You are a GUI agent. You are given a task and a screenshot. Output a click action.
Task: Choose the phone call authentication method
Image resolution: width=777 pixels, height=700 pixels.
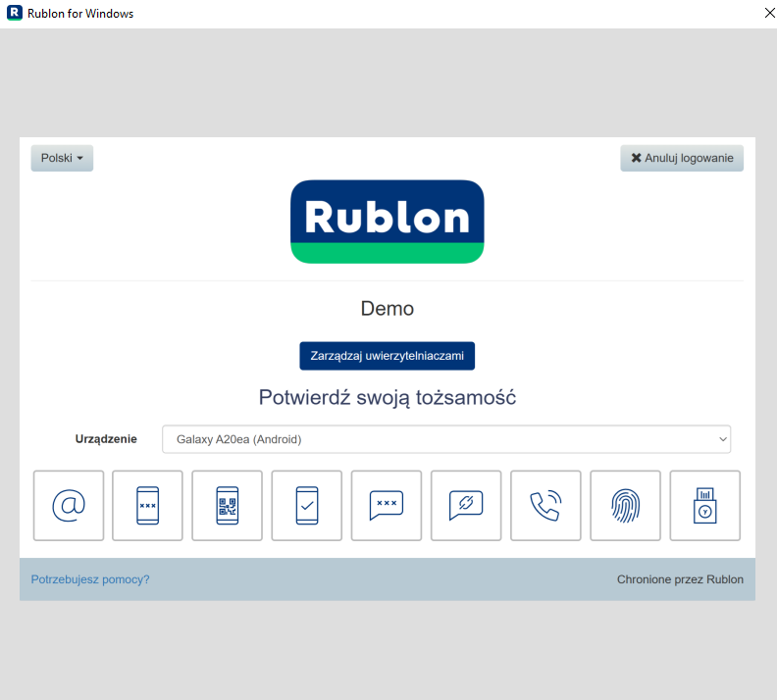545,506
